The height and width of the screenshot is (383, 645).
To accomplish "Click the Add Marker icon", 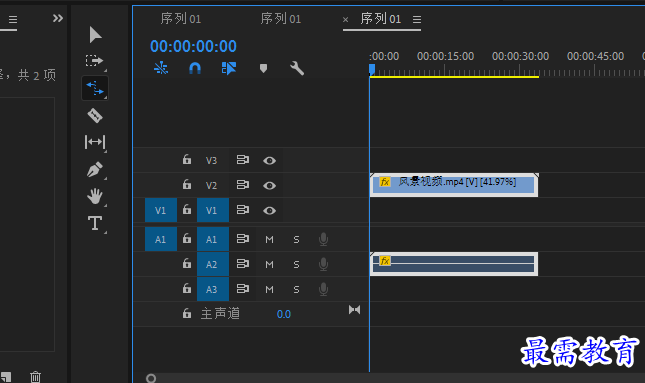I will [x=263, y=68].
